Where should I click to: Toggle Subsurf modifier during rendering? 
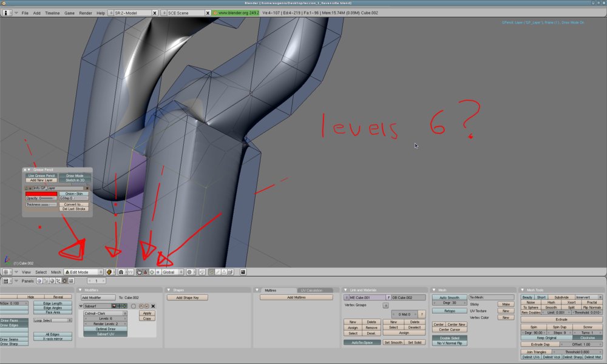click(x=114, y=306)
